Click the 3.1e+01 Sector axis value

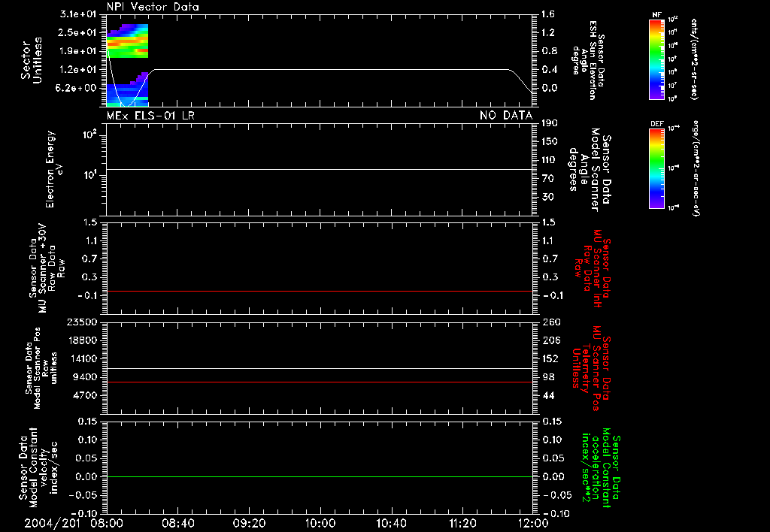tap(78, 14)
